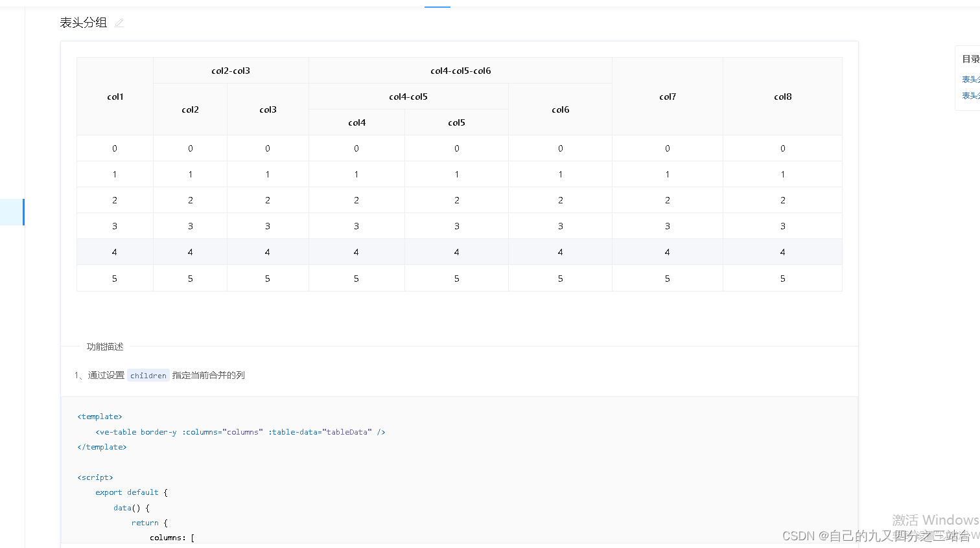Click value 3 in the col4 column
Viewport: 980px width, 548px height.
tap(356, 226)
